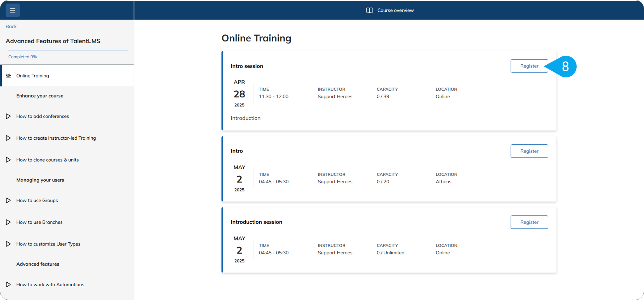The width and height of the screenshot is (644, 300).
Task: Click the Intro session card title
Action: [x=247, y=66]
